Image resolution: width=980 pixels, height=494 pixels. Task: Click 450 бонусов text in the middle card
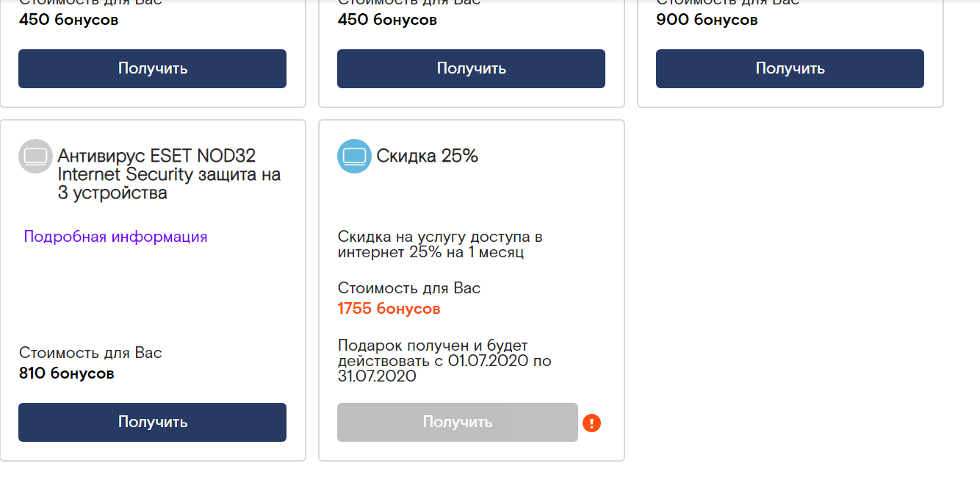pos(388,20)
